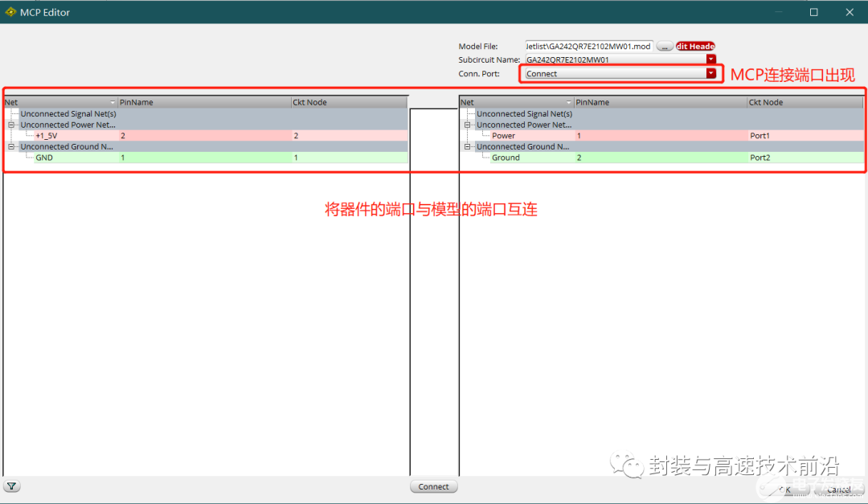The image size is (868, 504).
Task: Browse for model file with ellipsis button
Action: (665, 47)
